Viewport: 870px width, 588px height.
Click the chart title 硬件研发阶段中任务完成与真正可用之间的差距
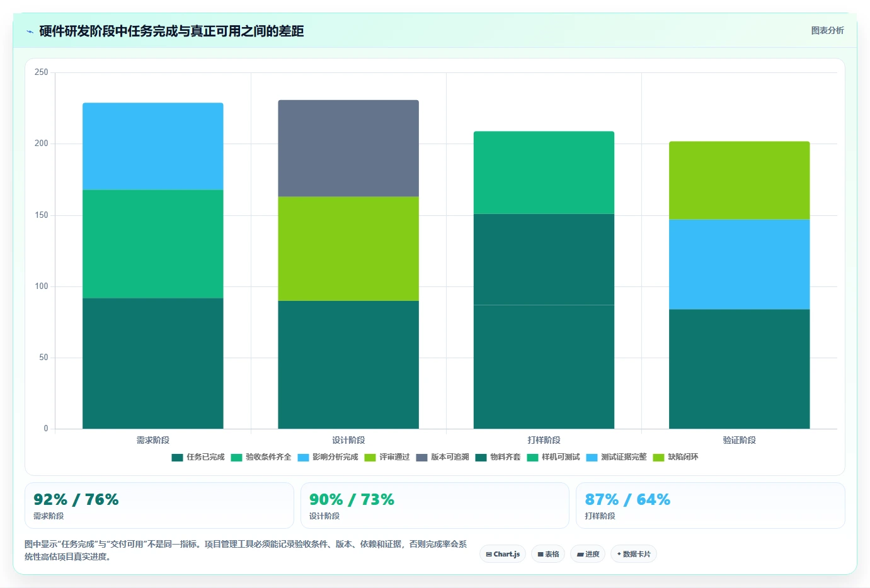coord(171,31)
